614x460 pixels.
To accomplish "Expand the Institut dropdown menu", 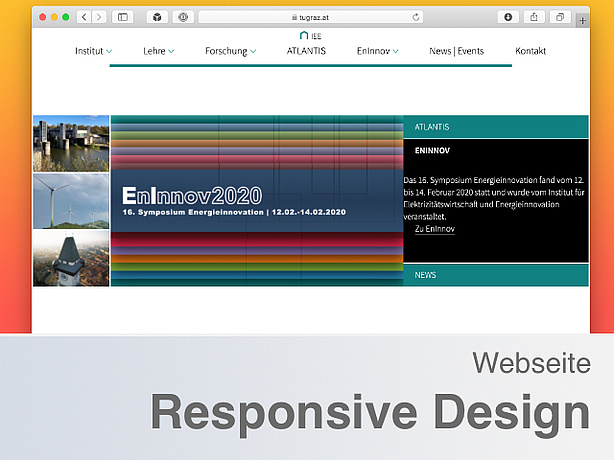I will tap(93, 51).
